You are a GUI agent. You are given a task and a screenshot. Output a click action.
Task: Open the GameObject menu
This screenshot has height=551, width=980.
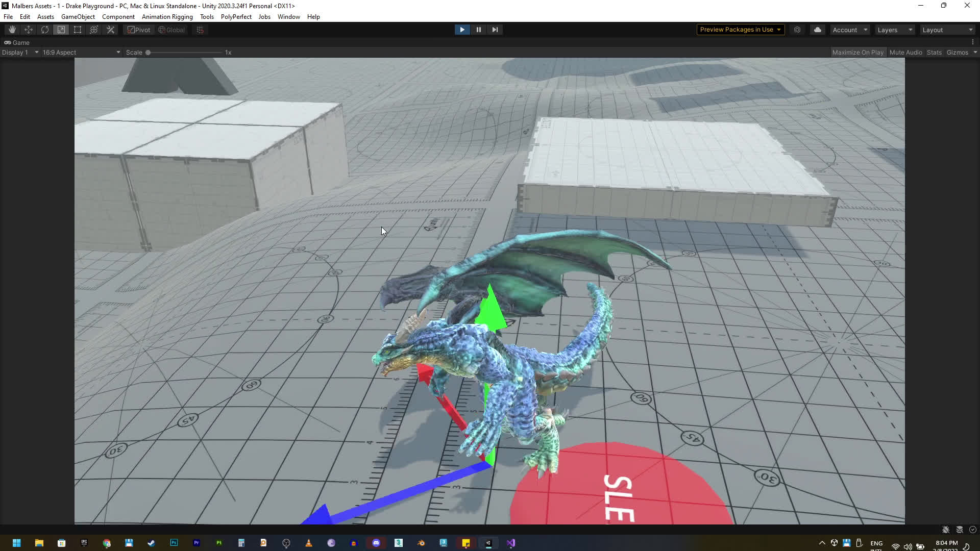tap(78, 17)
